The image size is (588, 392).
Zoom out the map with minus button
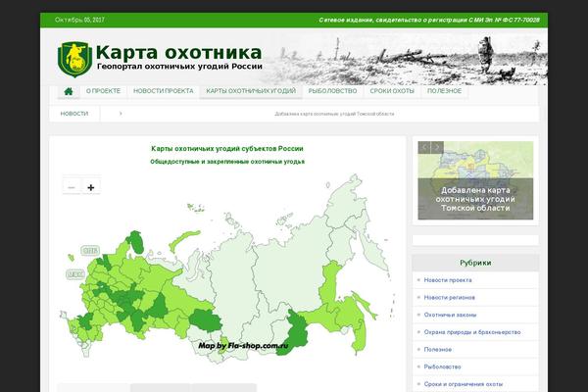72,187
